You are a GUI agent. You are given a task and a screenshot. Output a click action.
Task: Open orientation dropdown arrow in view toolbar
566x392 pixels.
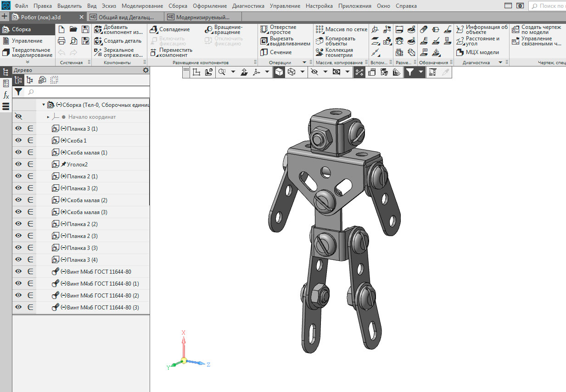(x=267, y=72)
